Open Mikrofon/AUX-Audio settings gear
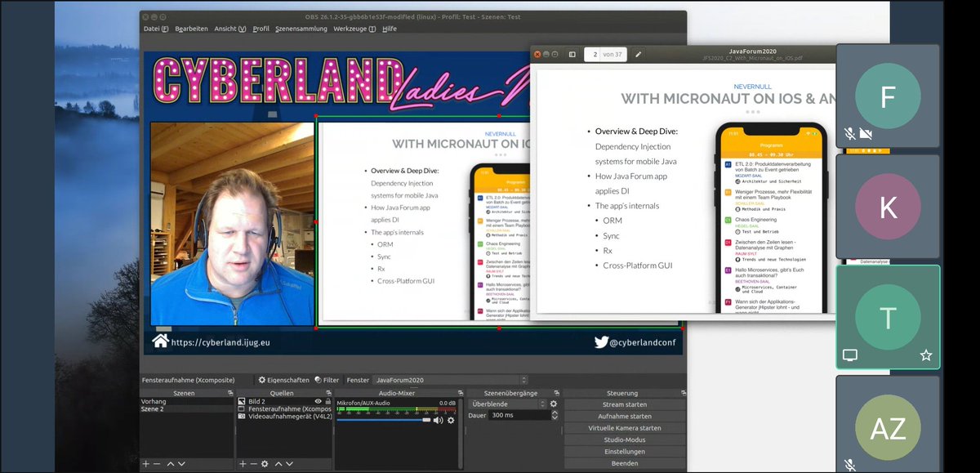The width and height of the screenshot is (980, 473). click(451, 420)
